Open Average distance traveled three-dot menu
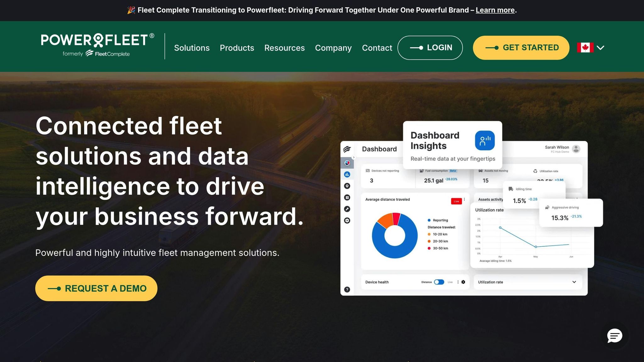Image resolution: width=644 pixels, height=362 pixels. 464,200
